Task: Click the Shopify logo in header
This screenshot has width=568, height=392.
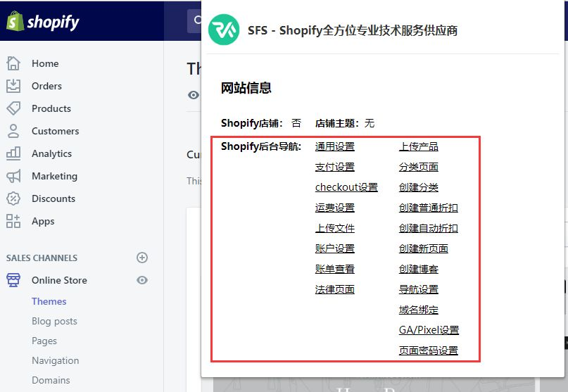Action: 42,22
